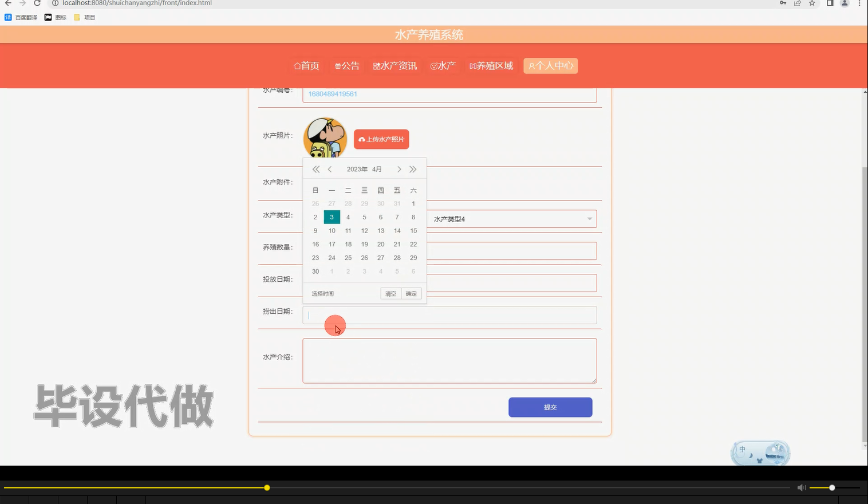The width and height of the screenshot is (868, 504).
Task: Mute the video with the speaker icon
Action: point(801,487)
